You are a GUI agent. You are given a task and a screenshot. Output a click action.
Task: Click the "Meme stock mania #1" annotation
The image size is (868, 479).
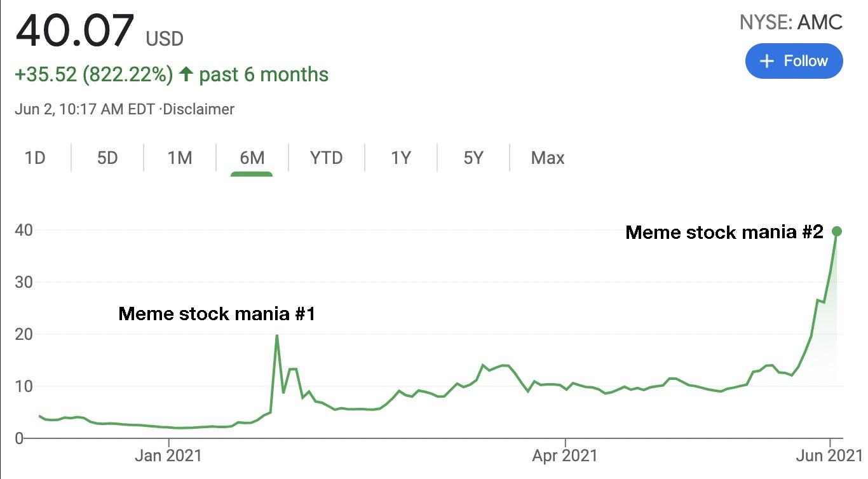(x=217, y=314)
